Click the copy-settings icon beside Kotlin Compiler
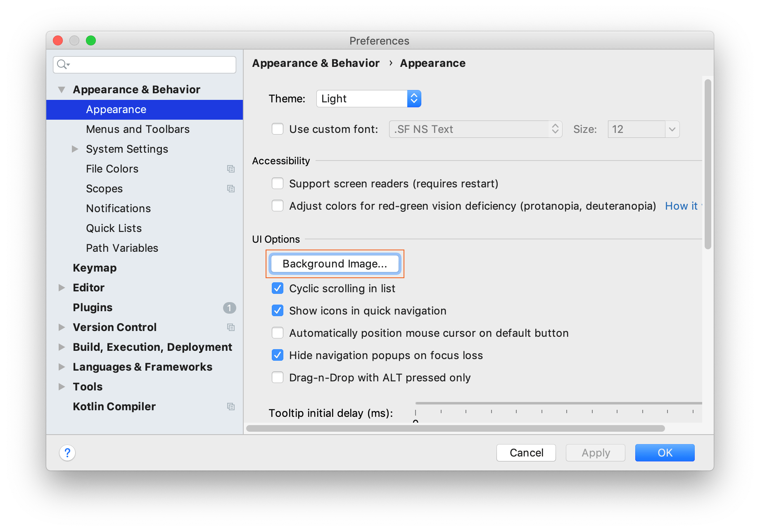This screenshot has width=760, height=532. click(x=231, y=407)
